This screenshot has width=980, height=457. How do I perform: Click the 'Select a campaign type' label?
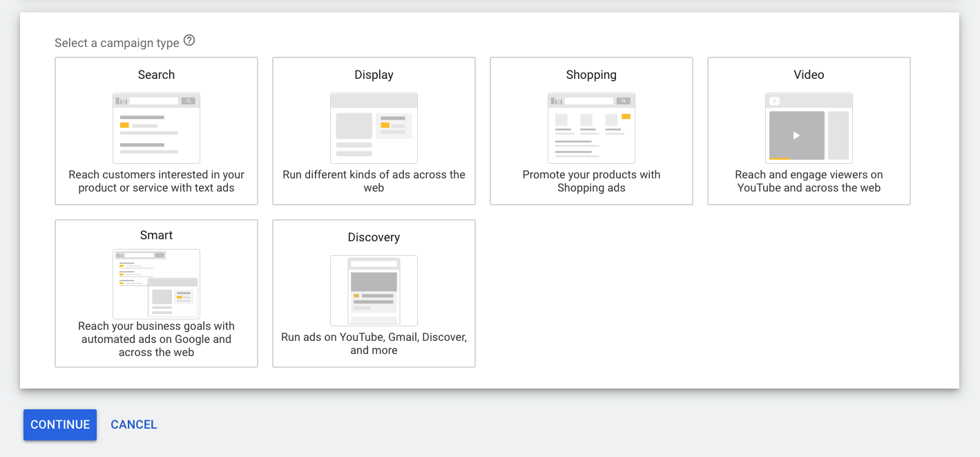pyautogui.click(x=117, y=42)
